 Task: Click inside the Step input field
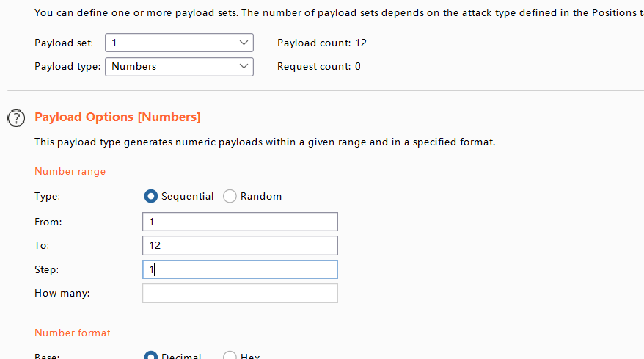240,269
